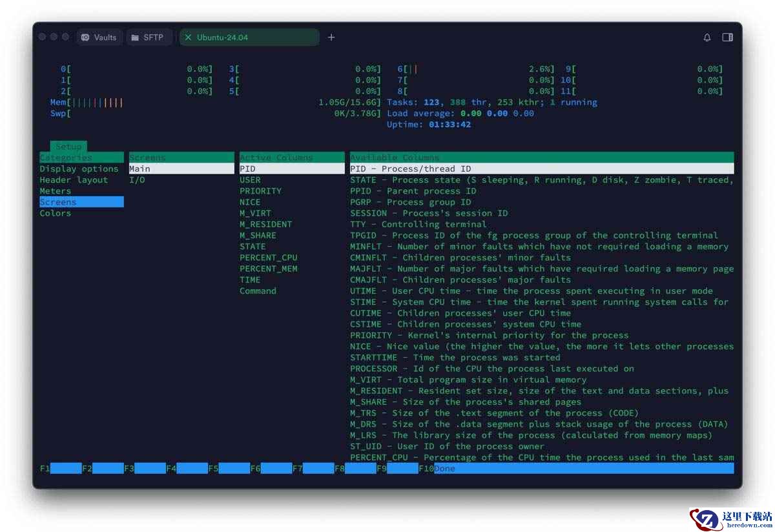Image resolution: width=775 pixels, height=532 pixels.
Task: Click the Vaults tab icon
Action: tap(85, 37)
